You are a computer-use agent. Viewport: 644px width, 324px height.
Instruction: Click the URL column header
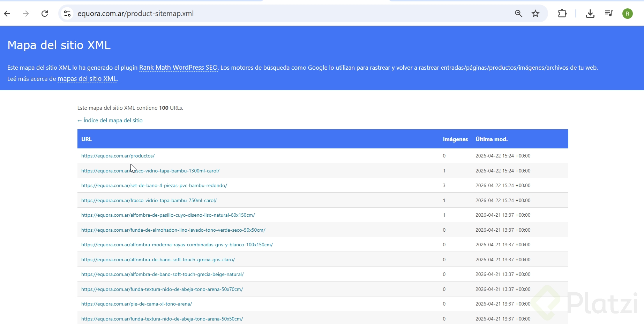[87, 139]
